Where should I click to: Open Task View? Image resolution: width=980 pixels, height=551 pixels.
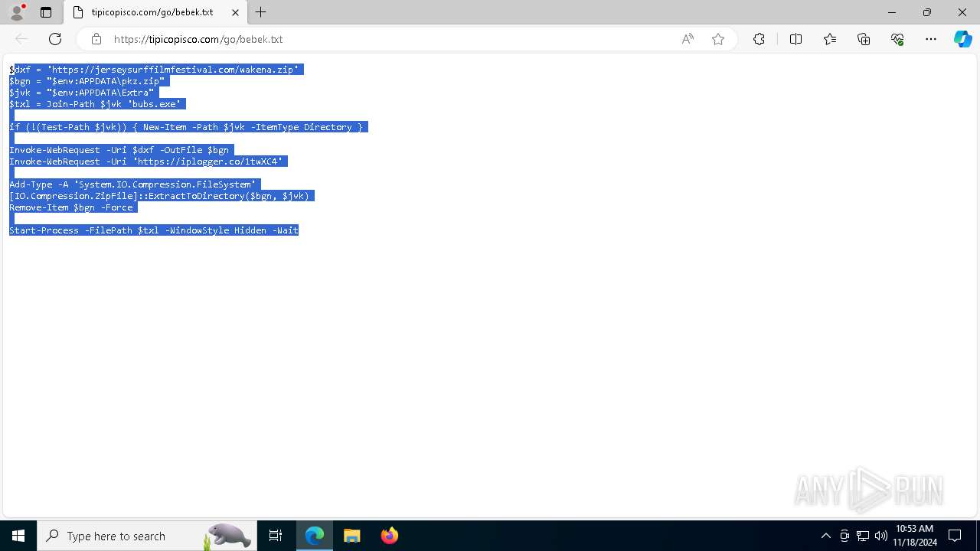point(276,536)
